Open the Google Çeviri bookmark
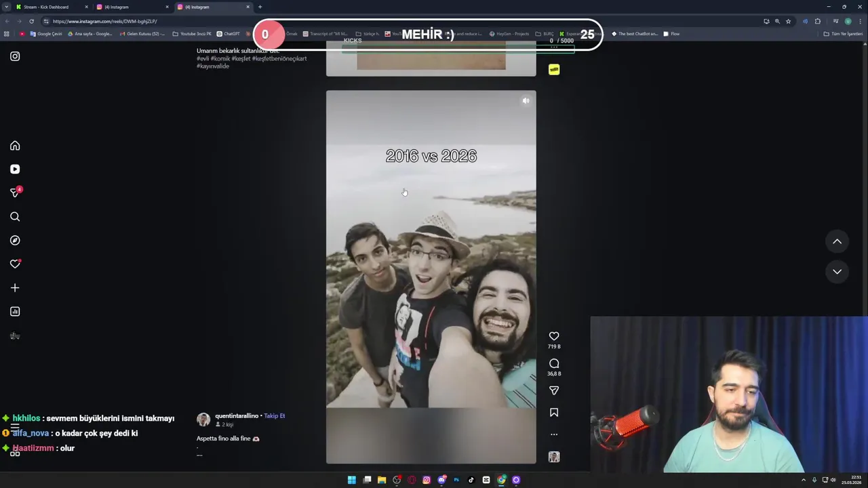 pos(46,34)
